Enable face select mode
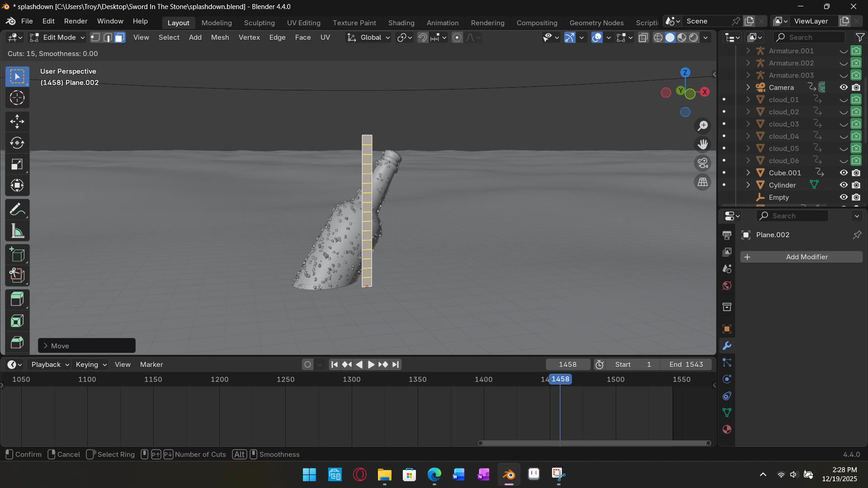 click(x=119, y=38)
